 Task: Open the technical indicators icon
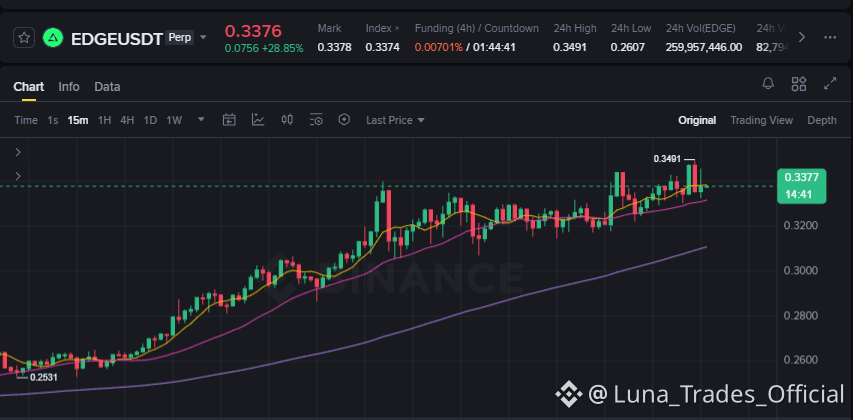pyautogui.click(x=258, y=120)
